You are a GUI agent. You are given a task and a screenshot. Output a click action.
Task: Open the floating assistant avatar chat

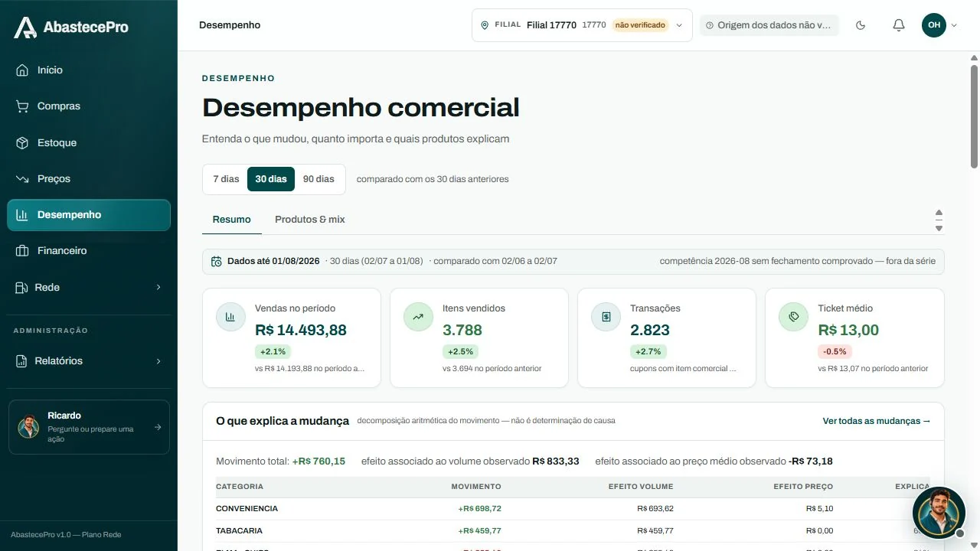[939, 513]
